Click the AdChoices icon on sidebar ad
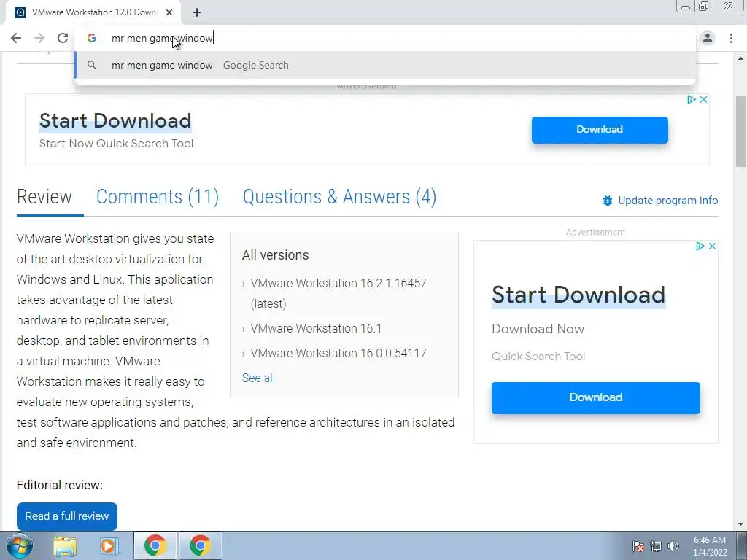Image resolution: width=747 pixels, height=560 pixels. tap(700, 246)
